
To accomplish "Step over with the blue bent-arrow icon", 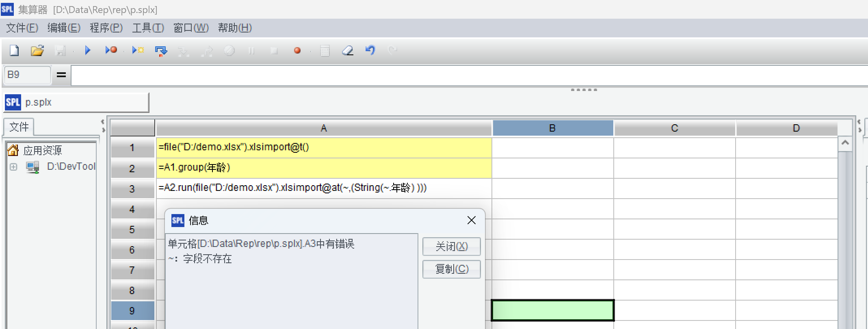I will point(161,51).
